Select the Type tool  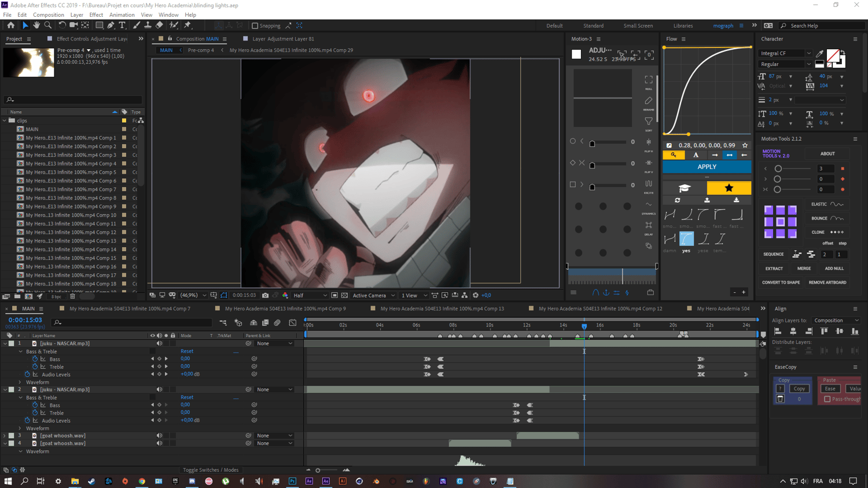122,25
